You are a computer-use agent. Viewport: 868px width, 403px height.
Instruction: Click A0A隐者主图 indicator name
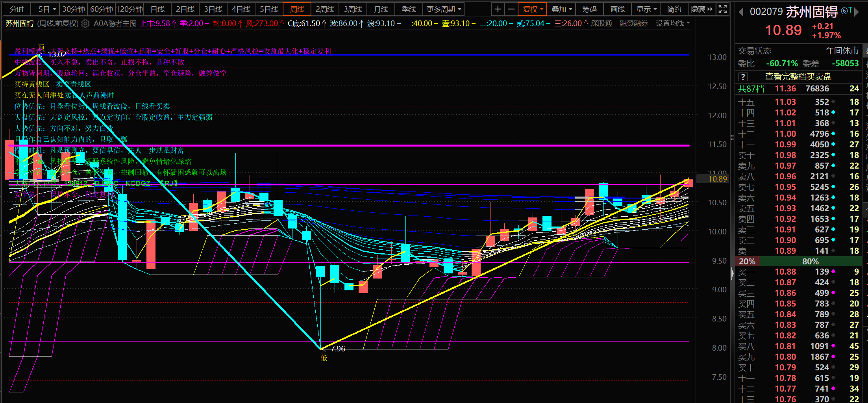(x=115, y=24)
